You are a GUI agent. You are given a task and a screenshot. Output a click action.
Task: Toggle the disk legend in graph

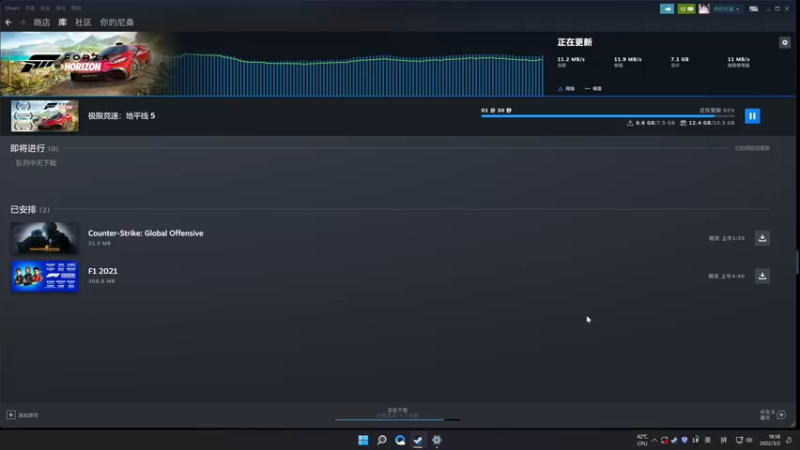pyautogui.click(x=593, y=89)
